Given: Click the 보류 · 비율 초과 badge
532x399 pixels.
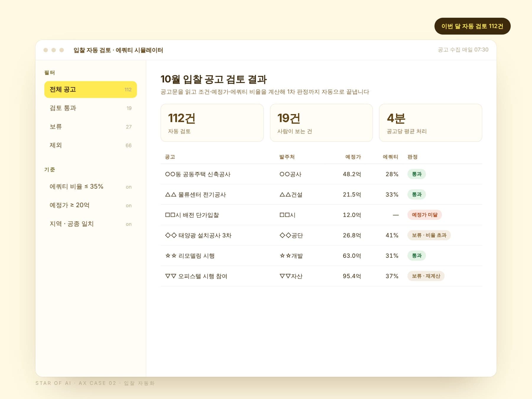Looking at the screenshot, I should coord(429,235).
